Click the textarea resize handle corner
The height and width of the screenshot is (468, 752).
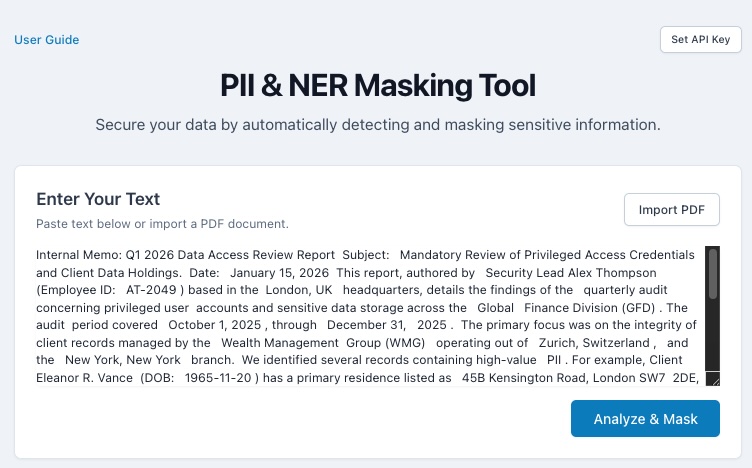715,381
